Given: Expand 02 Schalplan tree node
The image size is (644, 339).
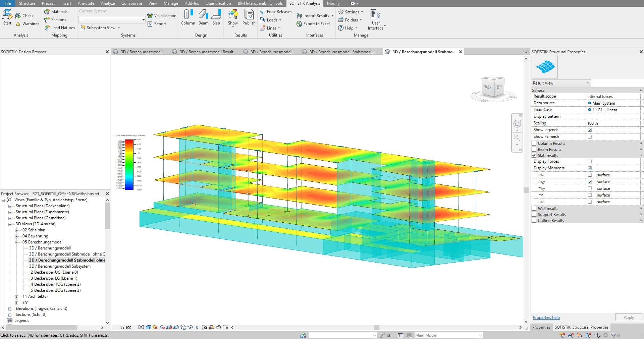Looking at the screenshot, I should (16, 230).
